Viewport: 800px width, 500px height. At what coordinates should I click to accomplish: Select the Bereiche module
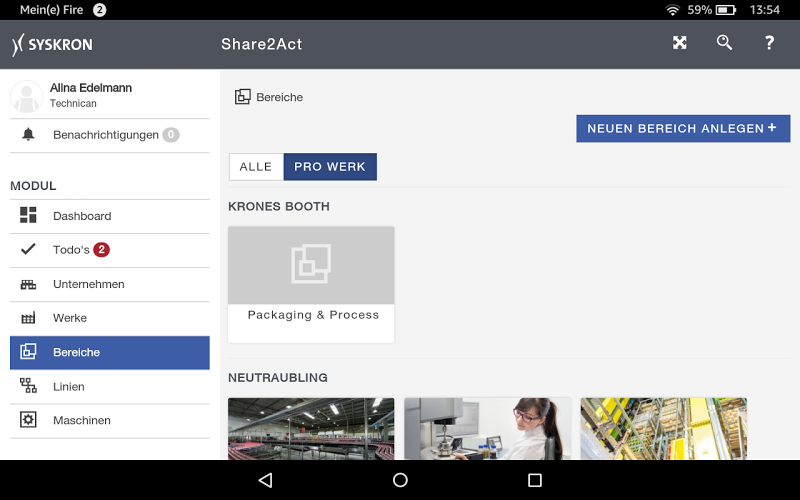(110, 353)
